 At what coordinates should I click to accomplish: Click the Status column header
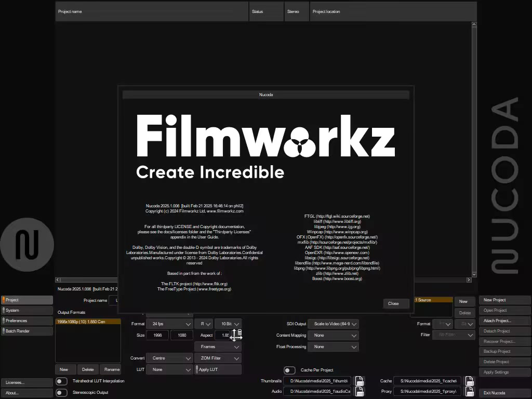click(x=267, y=11)
